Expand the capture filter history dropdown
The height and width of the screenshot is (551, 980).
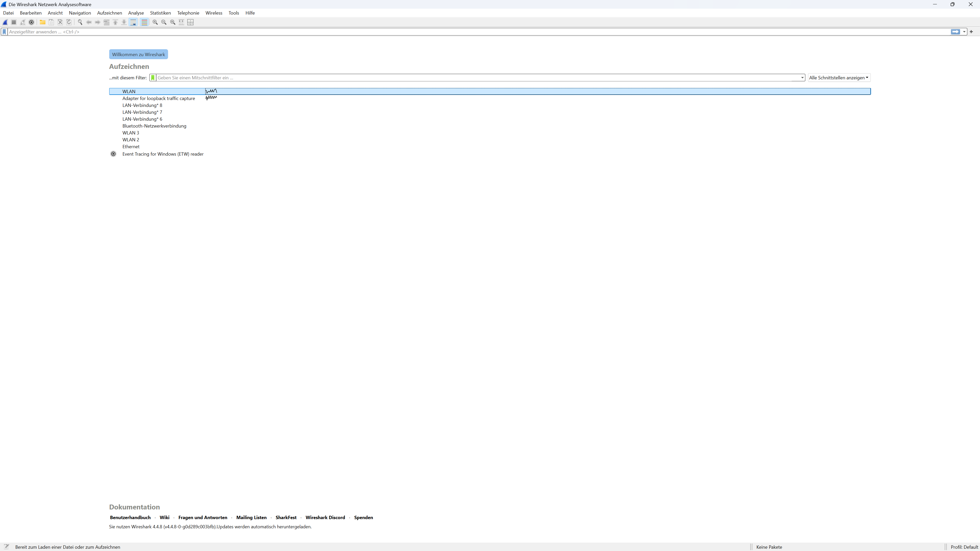point(802,78)
